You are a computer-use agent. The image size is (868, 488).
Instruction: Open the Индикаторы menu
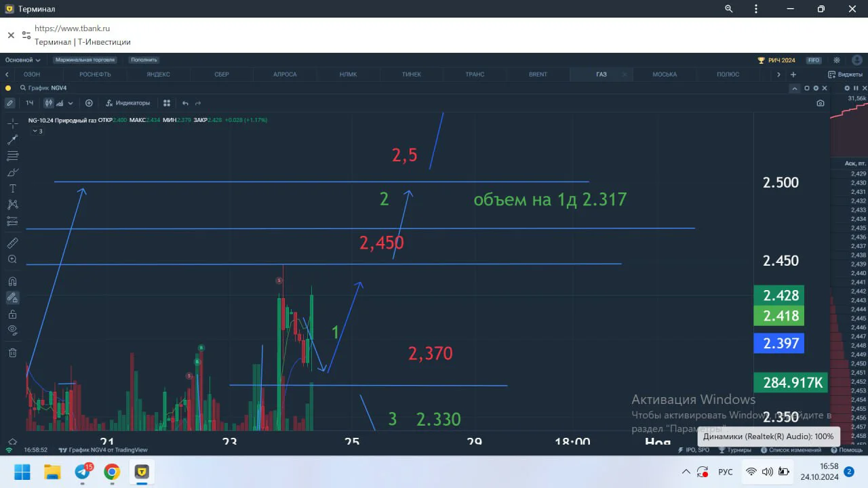tap(127, 103)
